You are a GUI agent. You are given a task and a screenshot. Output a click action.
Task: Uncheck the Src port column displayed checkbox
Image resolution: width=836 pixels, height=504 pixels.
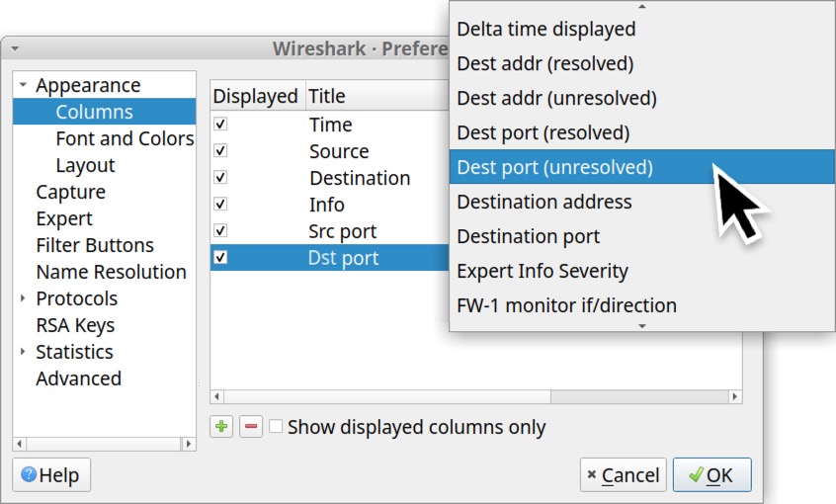[x=220, y=230]
